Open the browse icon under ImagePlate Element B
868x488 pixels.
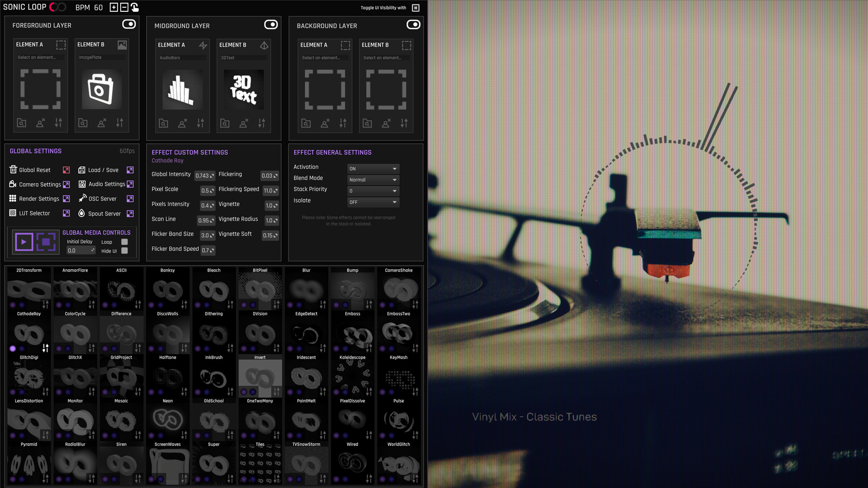[83, 122]
